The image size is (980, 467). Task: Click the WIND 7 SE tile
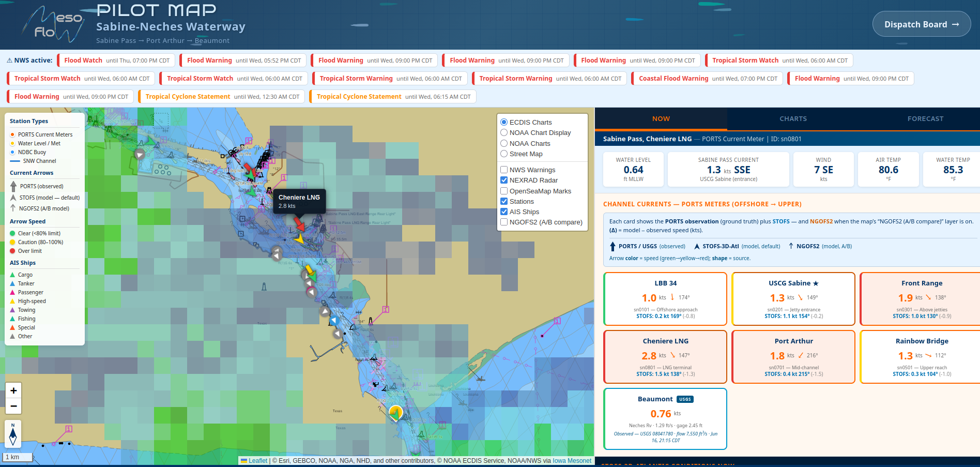pos(823,170)
